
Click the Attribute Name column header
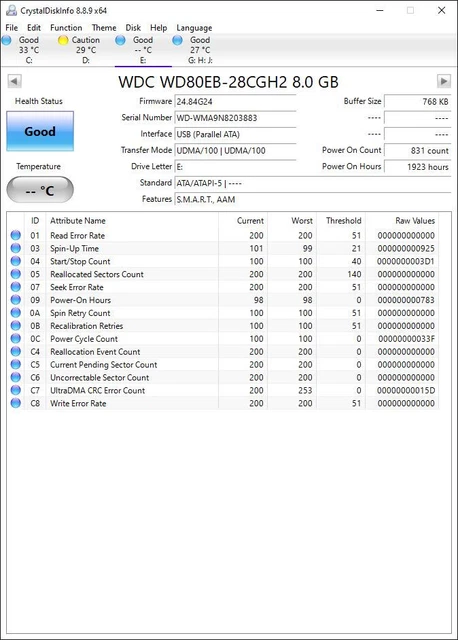tap(132, 221)
